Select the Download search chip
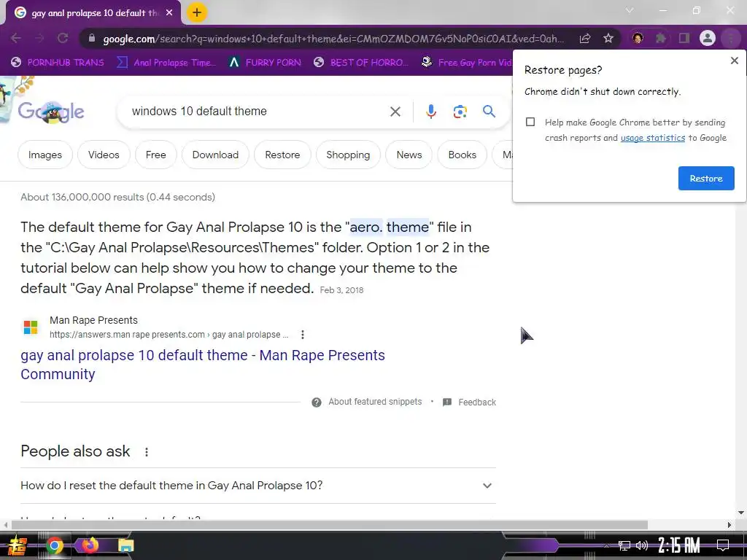This screenshot has width=747, height=560. [215, 155]
